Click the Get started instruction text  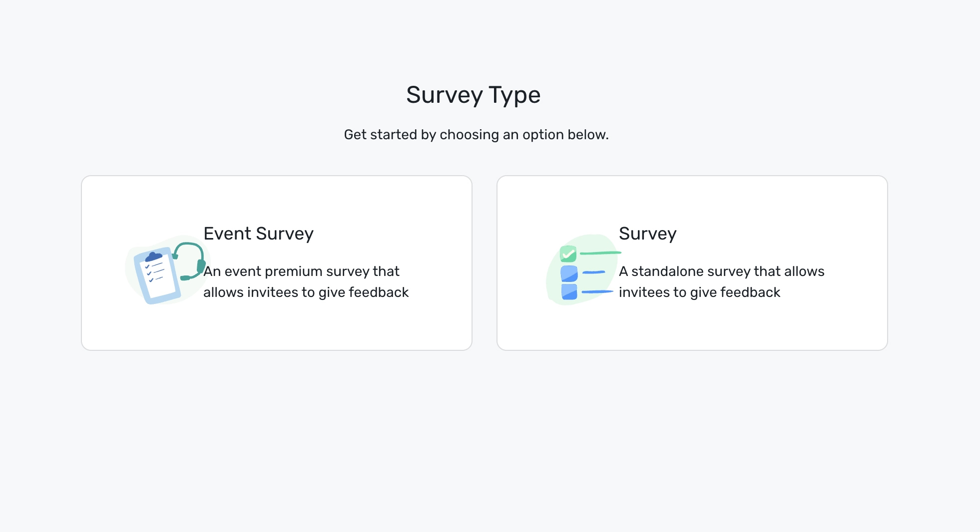(476, 135)
